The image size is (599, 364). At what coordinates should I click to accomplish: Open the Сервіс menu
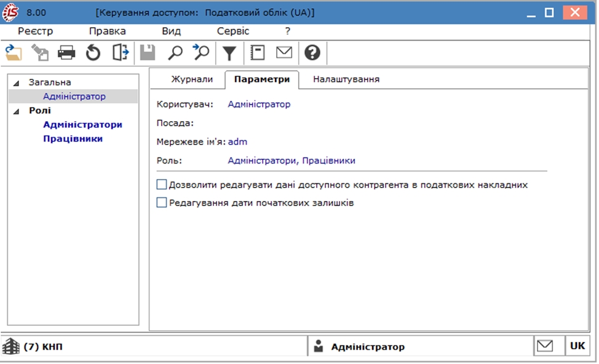tap(233, 31)
